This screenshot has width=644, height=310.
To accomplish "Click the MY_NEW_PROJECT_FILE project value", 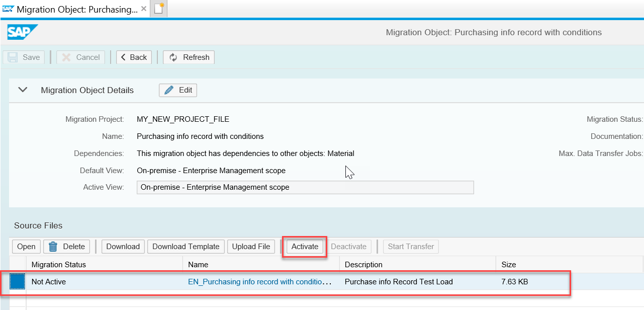I will tap(183, 119).
